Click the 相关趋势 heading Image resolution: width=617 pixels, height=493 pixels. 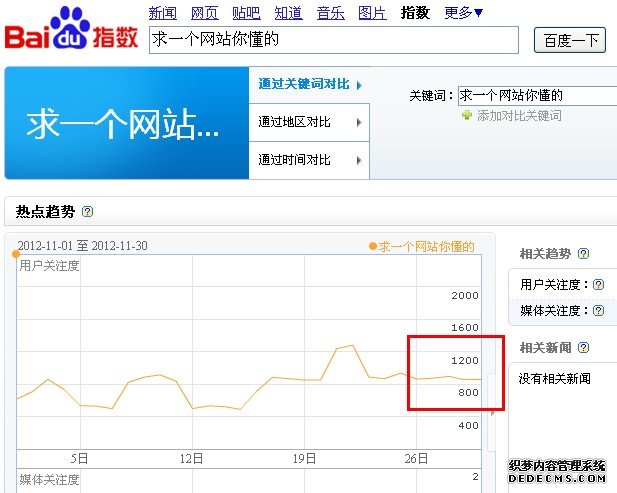(545, 254)
